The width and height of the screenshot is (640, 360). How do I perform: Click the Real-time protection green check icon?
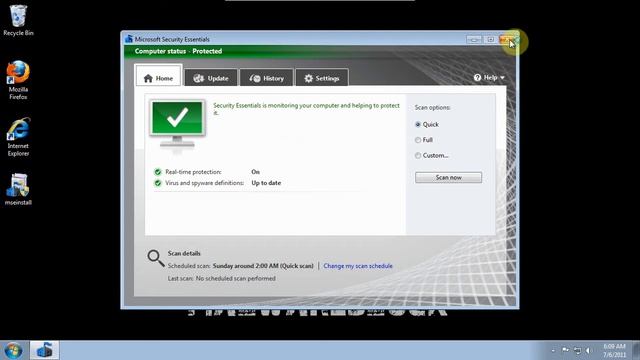click(158, 172)
